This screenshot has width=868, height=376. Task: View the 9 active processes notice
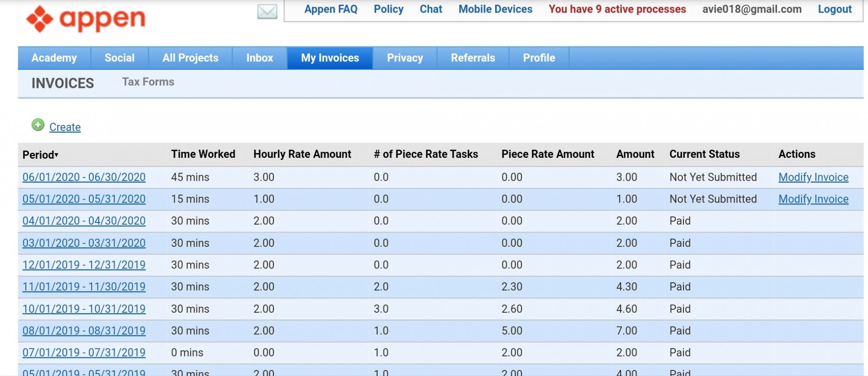tap(617, 9)
